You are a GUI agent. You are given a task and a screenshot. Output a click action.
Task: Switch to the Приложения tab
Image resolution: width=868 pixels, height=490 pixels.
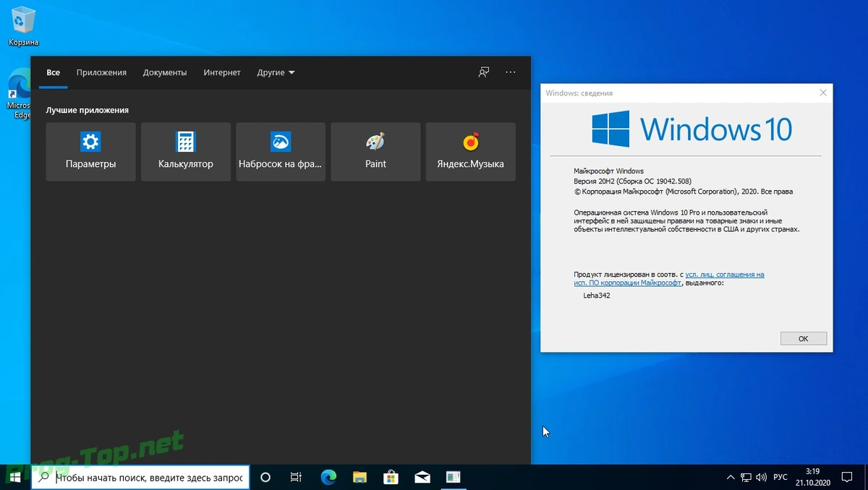click(101, 72)
